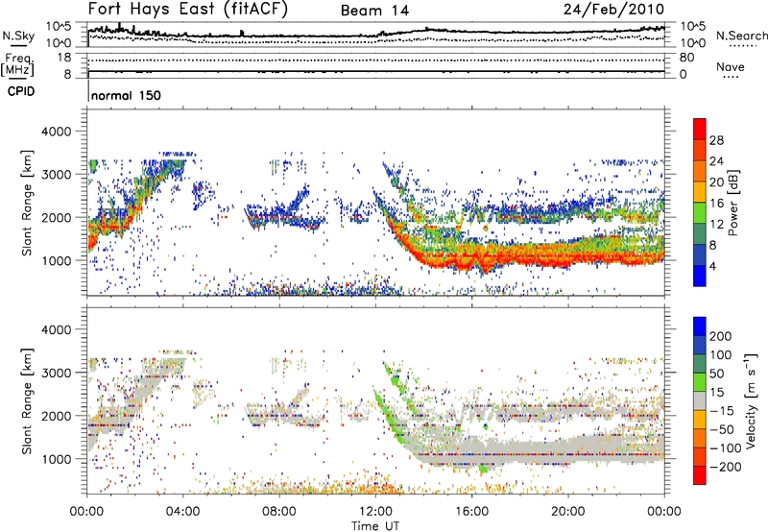Click the "16:00" time tick label
Viewport: 768px width, 532px height.
click(x=471, y=512)
